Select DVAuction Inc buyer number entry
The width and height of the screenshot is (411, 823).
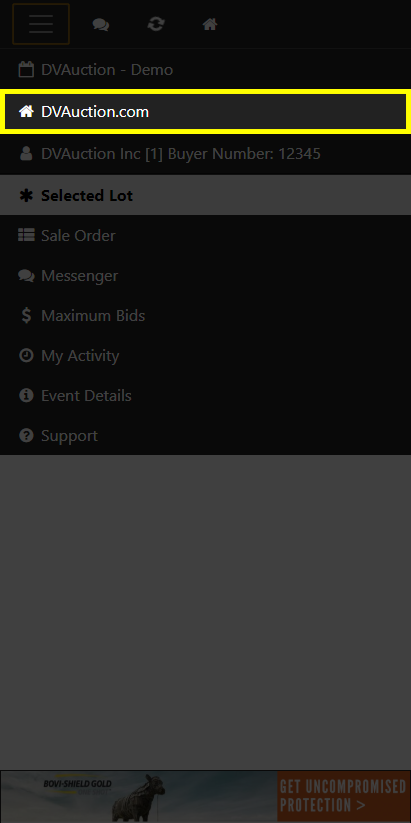click(205, 154)
